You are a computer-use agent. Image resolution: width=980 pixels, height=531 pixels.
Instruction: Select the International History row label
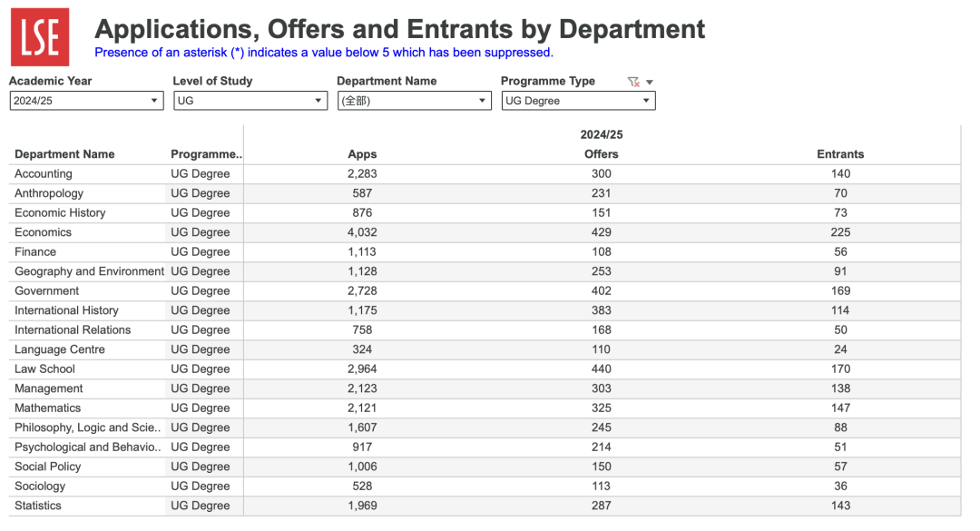pyautogui.click(x=66, y=310)
